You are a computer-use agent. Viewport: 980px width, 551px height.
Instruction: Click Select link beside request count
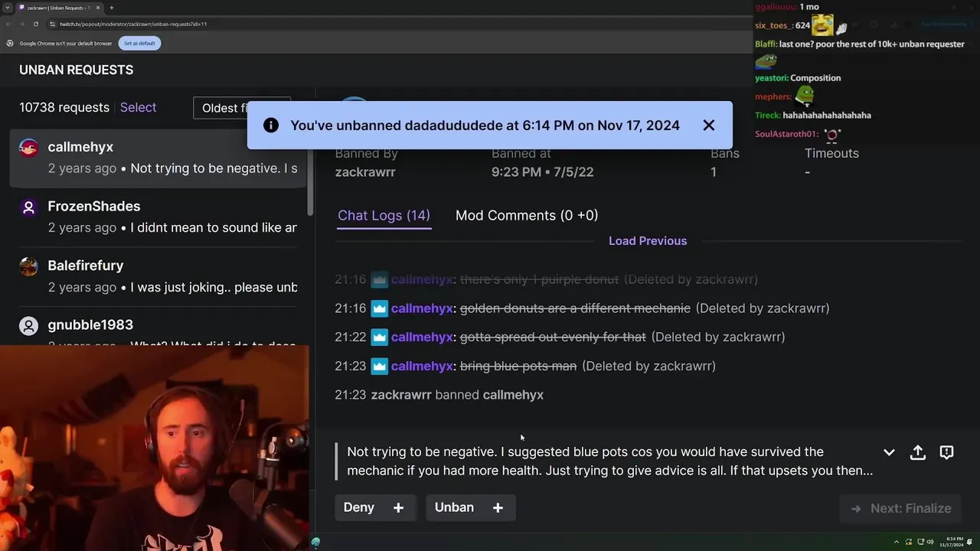coord(138,108)
